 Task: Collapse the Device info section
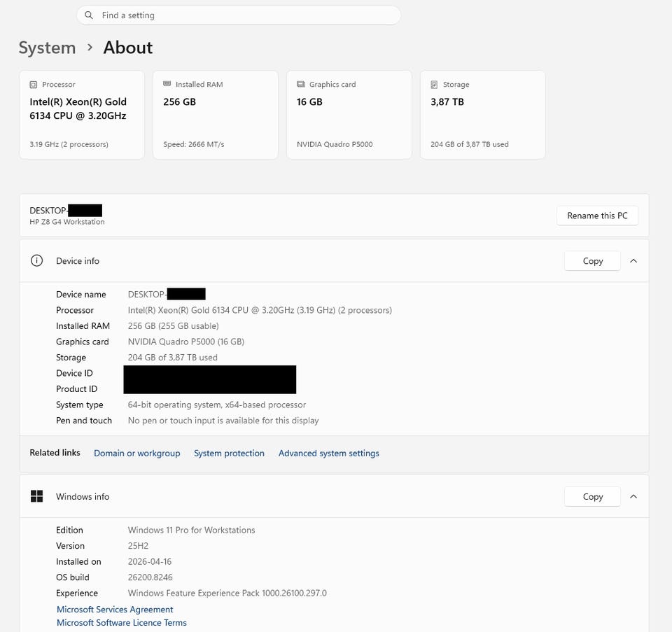633,261
